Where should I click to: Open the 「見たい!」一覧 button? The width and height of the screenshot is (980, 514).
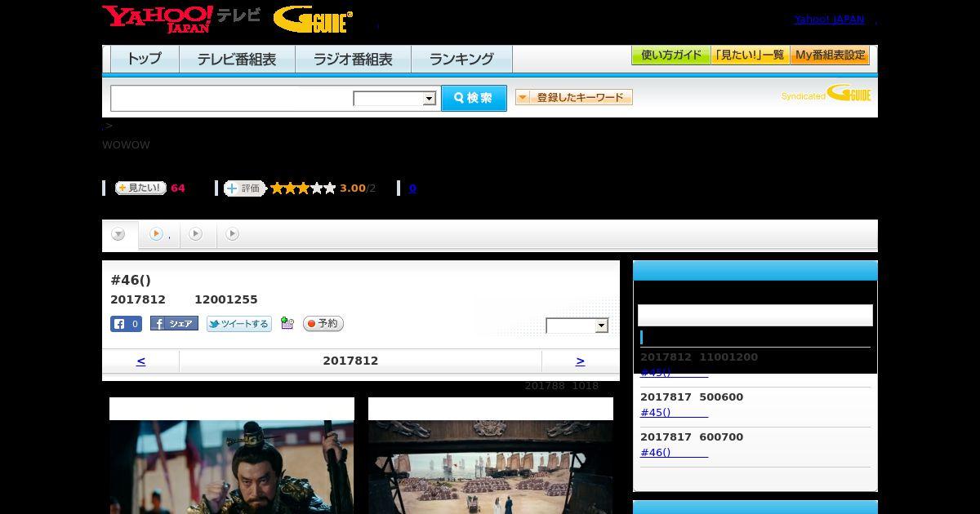click(x=750, y=55)
